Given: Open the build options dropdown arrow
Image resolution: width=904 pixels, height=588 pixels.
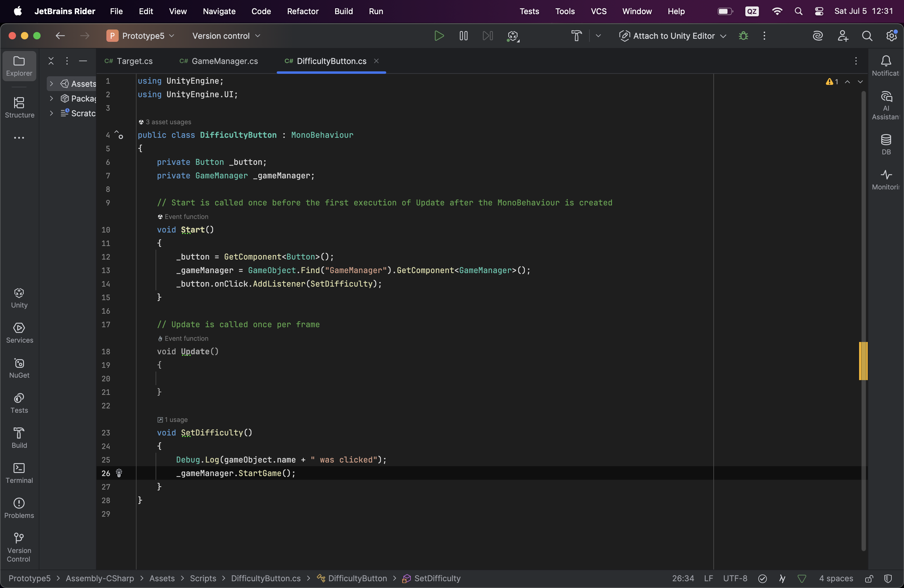Looking at the screenshot, I should click(598, 36).
